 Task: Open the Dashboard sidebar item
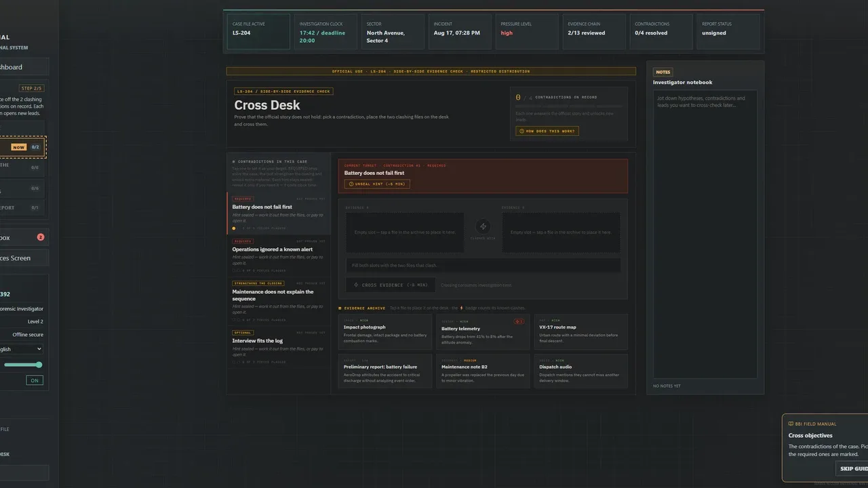pos(24,67)
